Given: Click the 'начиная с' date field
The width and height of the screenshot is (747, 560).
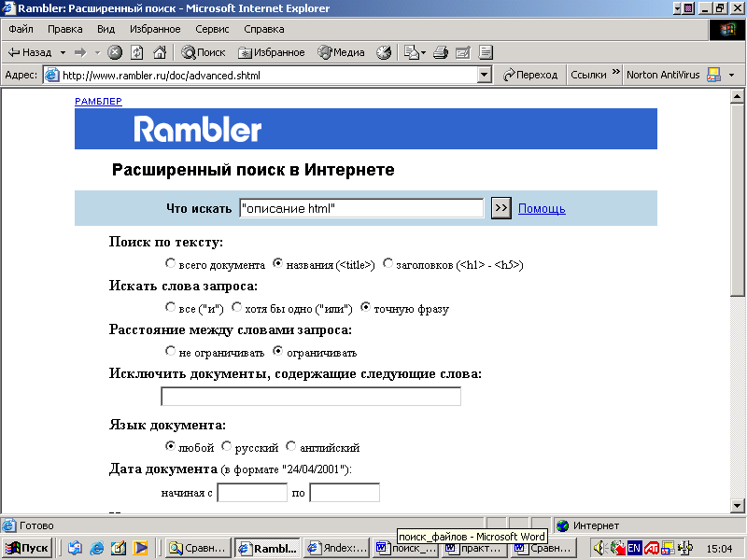Looking at the screenshot, I should (252, 493).
